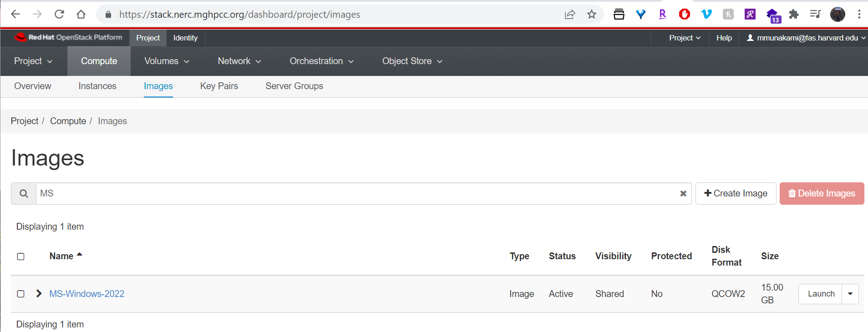Select the Compute menu item
The width and height of the screenshot is (868, 332).
99,61
